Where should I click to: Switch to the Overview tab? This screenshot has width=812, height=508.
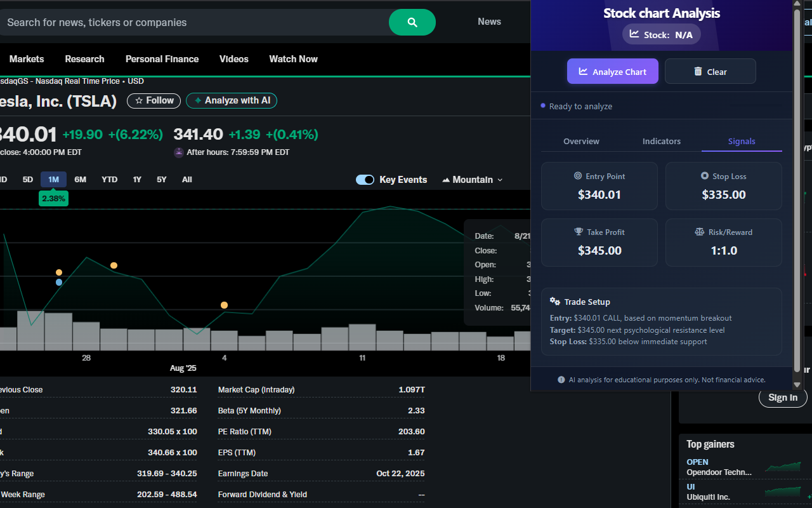pyautogui.click(x=581, y=141)
